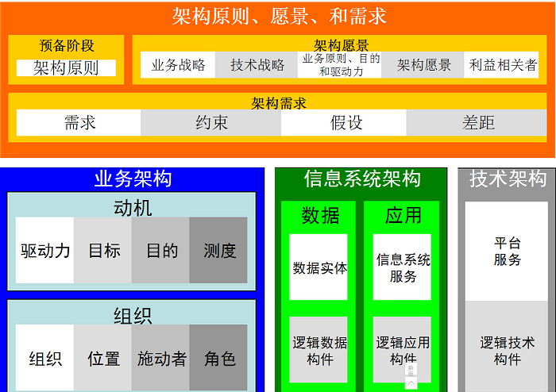Viewport: 556px width, 392px height.
Task: Click the 数据 column heading
Action: 320,215
